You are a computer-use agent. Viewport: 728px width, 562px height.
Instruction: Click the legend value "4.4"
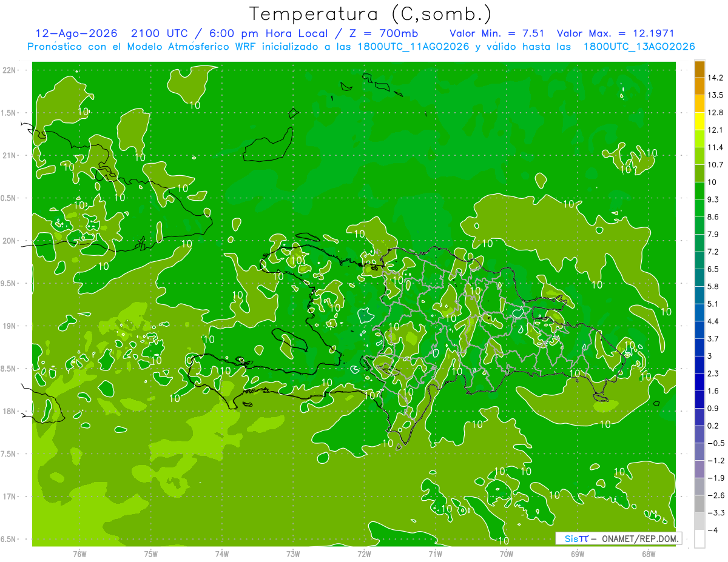click(713, 321)
